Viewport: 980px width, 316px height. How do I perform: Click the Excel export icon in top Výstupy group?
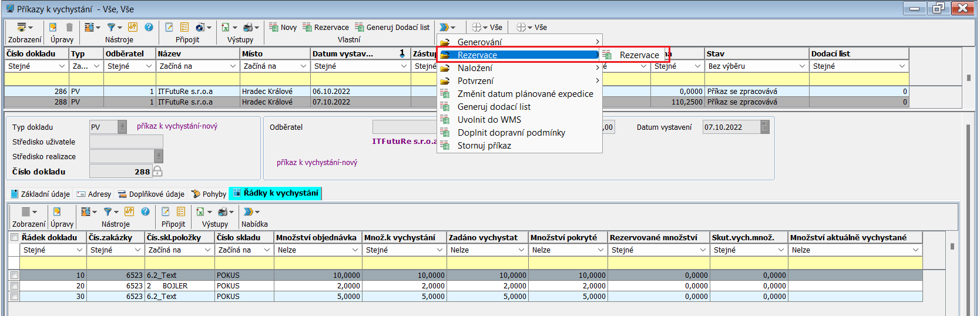(225, 27)
